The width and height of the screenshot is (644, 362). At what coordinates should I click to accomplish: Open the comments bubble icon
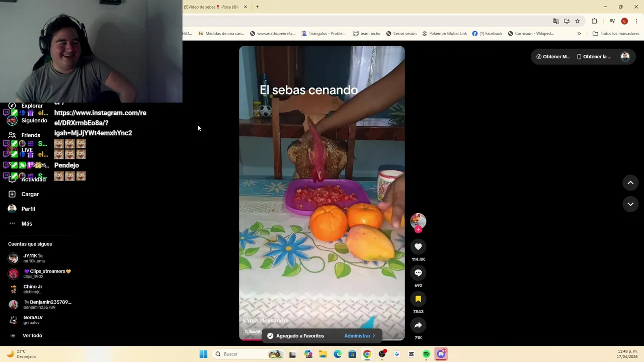coord(418,273)
